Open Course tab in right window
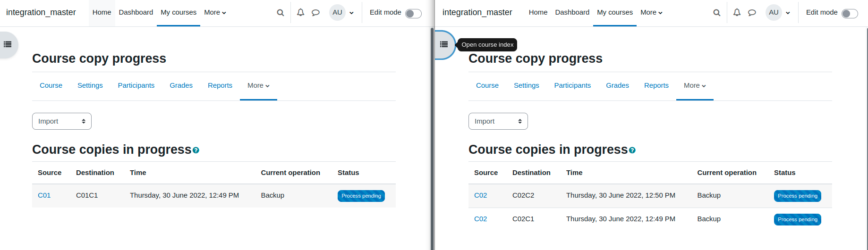The height and width of the screenshot is (250, 868). coord(487,86)
